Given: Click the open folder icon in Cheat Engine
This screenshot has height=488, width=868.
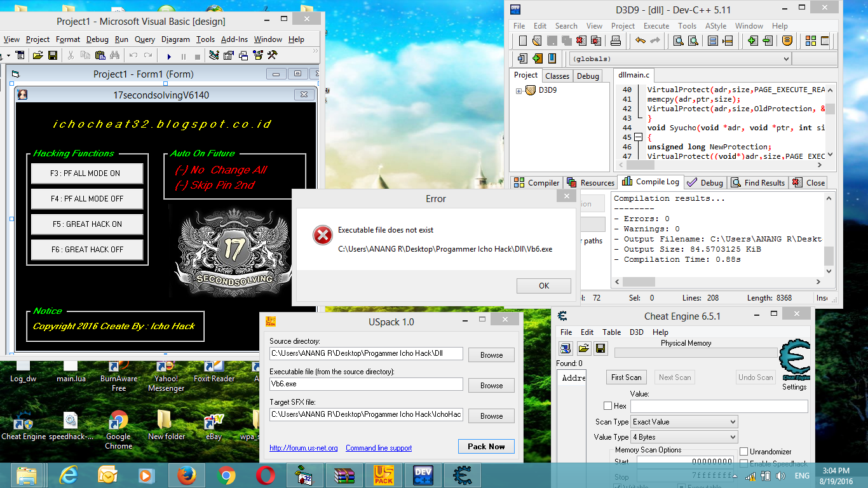Looking at the screenshot, I should click(x=583, y=348).
